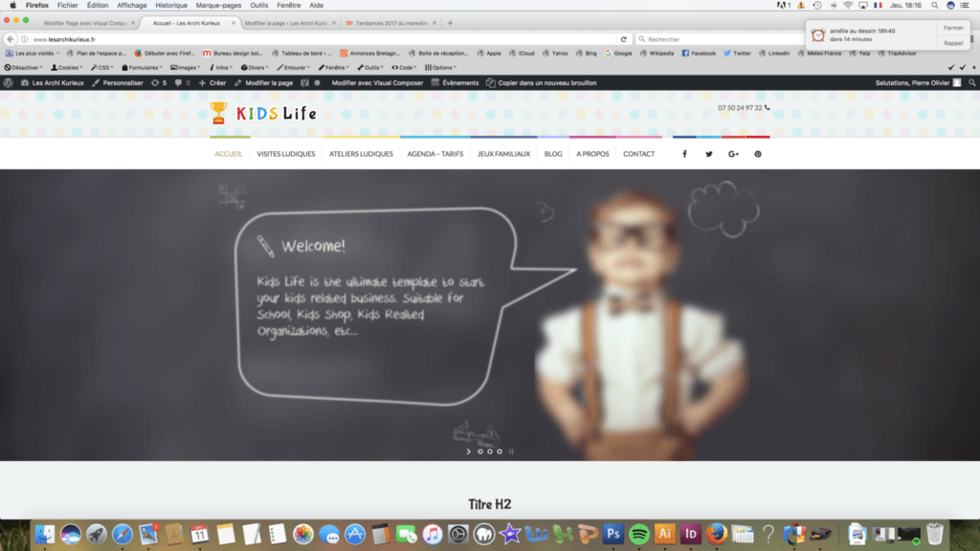Expand the Désactiver developer toolbar dropdown
The height and width of the screenshot is (551, 980).
[24, 68]
